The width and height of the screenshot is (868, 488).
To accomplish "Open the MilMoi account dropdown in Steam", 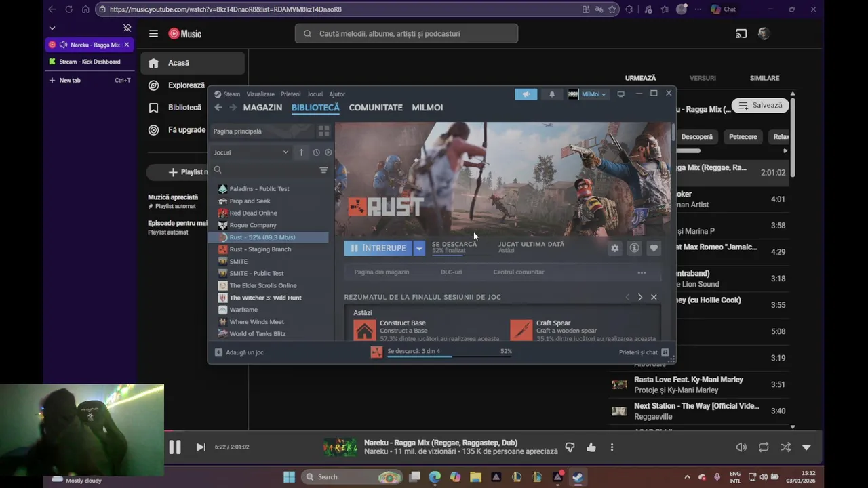I will click(587, 94).
